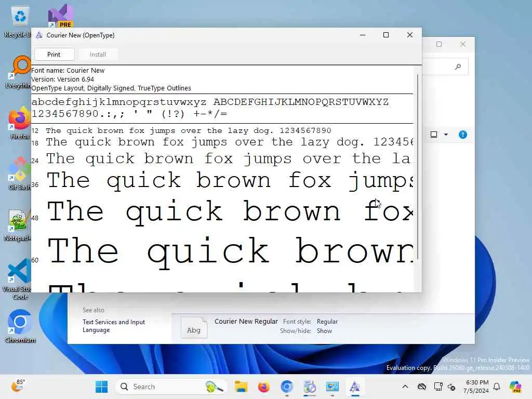The height and width of the screenshot is (399, 532).
Task: Click the taskbar Search box
Action: pyautogui.click(x=171, y=387)
